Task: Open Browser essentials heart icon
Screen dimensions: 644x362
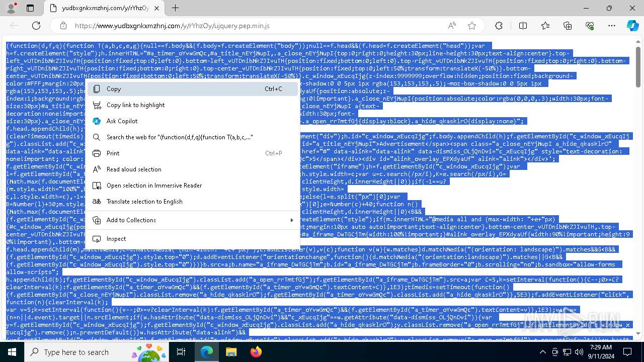Action: click(x=590, y=26)
